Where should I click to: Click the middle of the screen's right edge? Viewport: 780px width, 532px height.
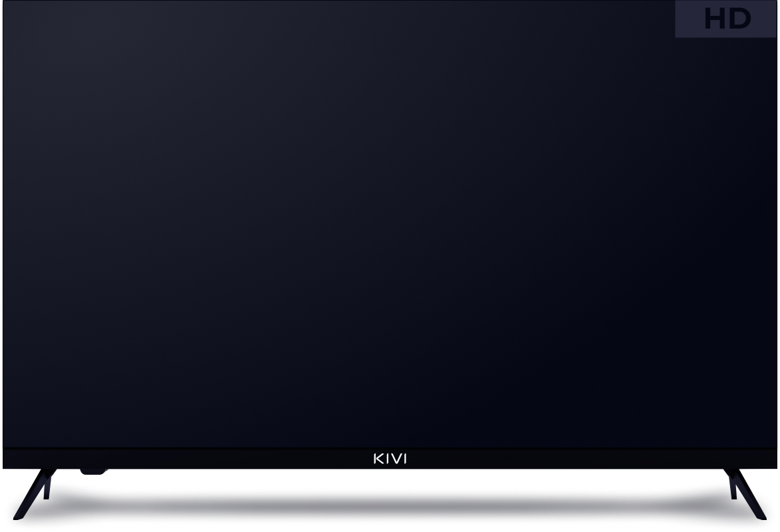click(777, 225)
